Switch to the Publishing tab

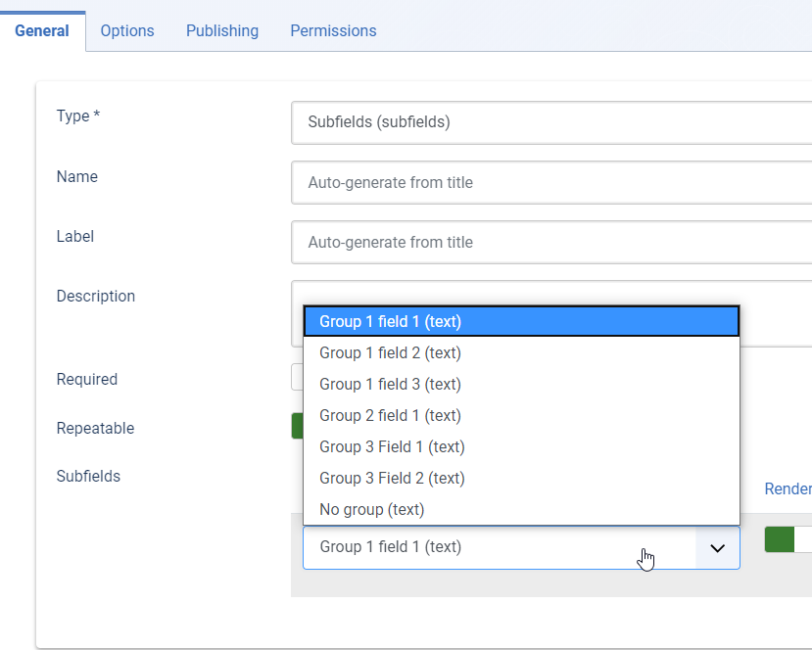222,31
